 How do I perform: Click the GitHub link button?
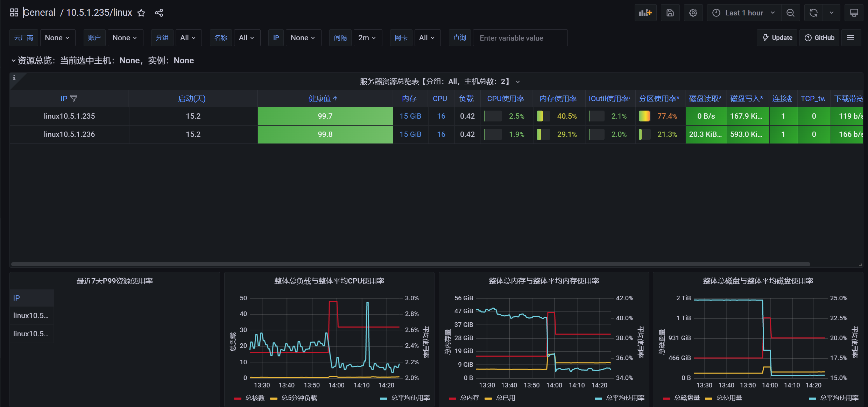pos(819,38)
